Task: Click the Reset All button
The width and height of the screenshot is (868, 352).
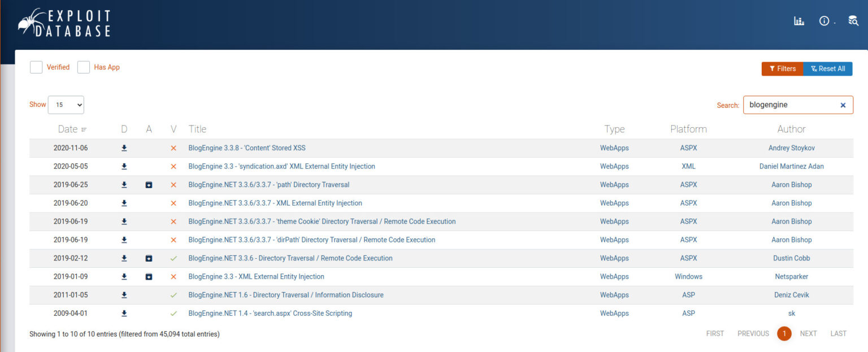Action: (828, 69)
